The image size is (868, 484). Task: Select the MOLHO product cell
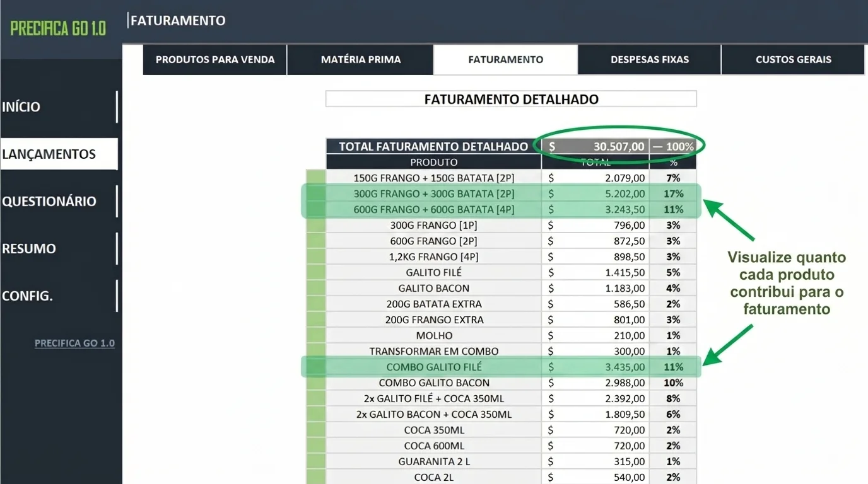click(433, 335)
